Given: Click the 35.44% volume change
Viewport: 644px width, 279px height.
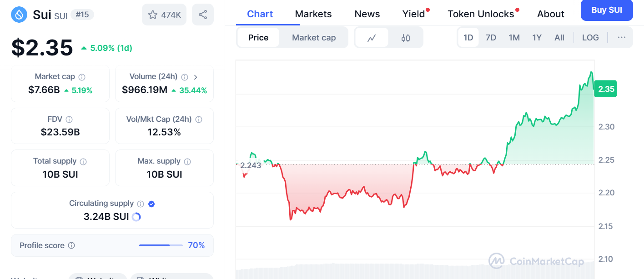Looking at the screenshot, I should [x=190, y=90].
